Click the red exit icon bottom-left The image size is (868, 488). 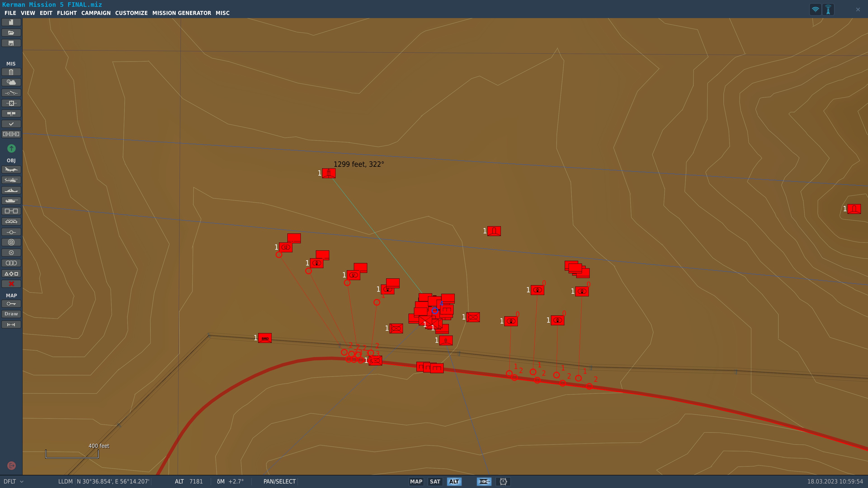point(11,466)
